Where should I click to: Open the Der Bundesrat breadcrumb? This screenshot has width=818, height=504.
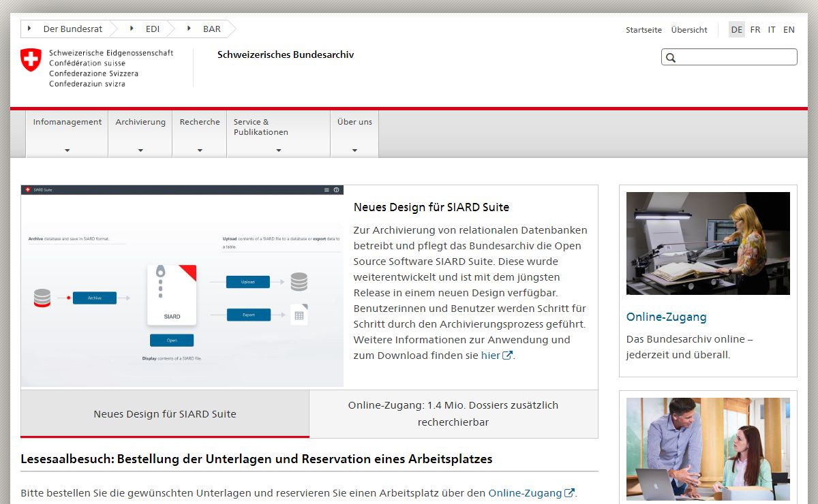[x=72, y=29]
